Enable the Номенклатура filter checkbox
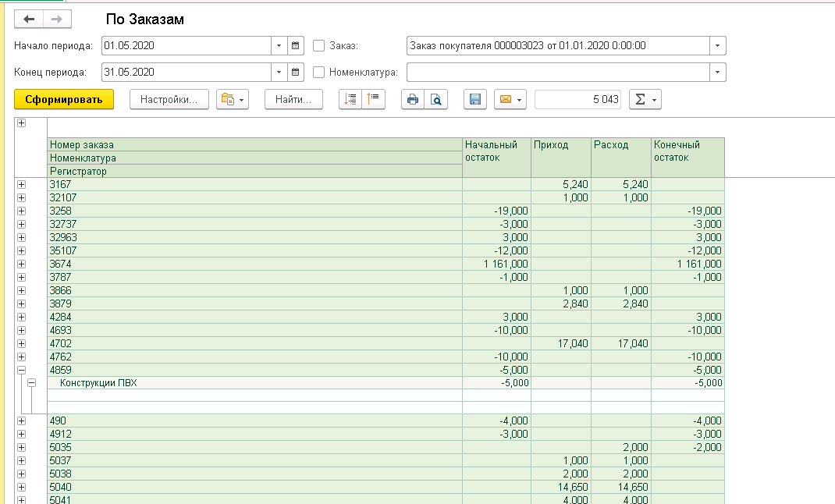 [318, 73]
